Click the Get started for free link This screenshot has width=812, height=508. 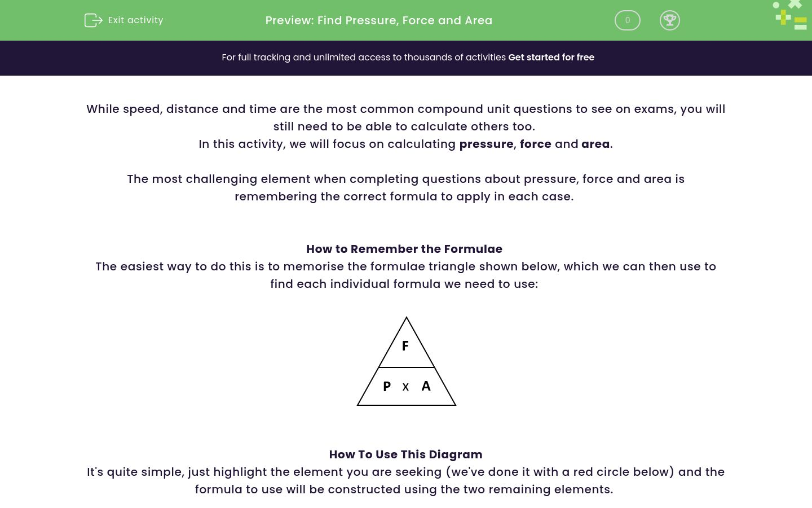tap(551, 57)
